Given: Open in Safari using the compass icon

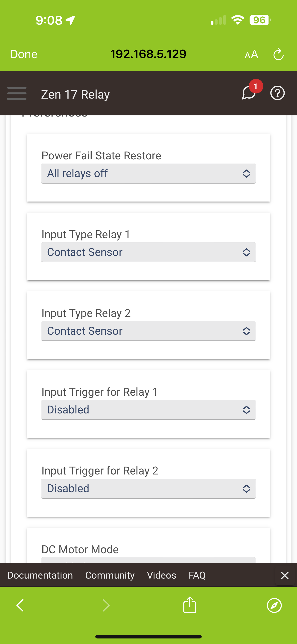Looking at the screenshot, I should click(274, 605).
